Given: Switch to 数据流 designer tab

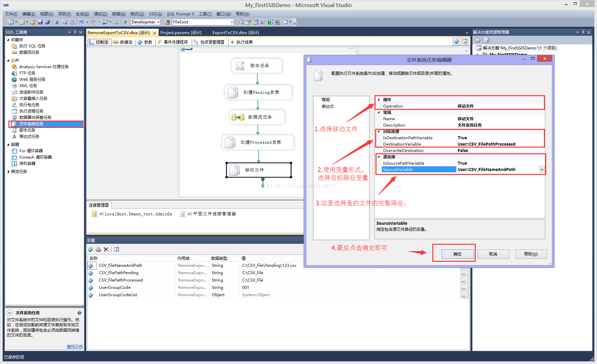Looking at the screenshot, I should [x=123, y=42].
